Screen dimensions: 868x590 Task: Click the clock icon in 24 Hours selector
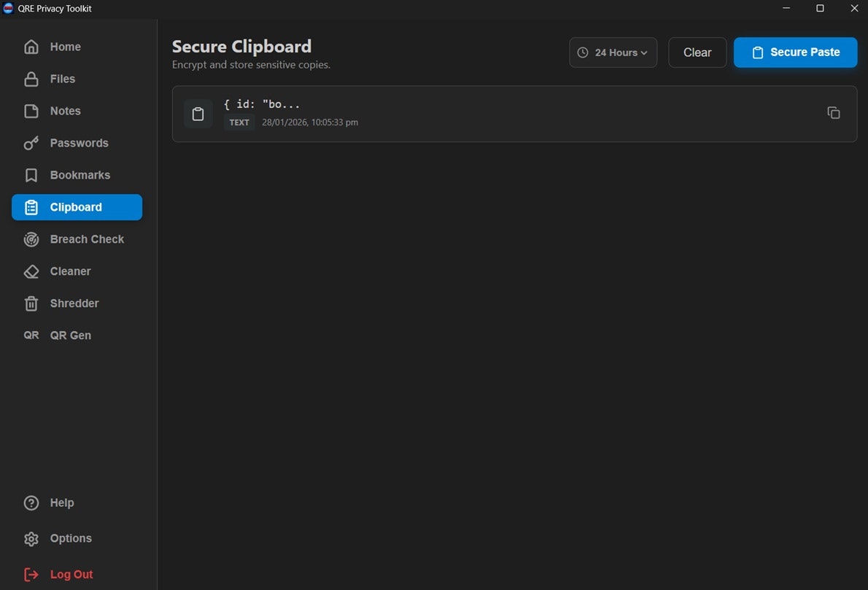[582, 53]
